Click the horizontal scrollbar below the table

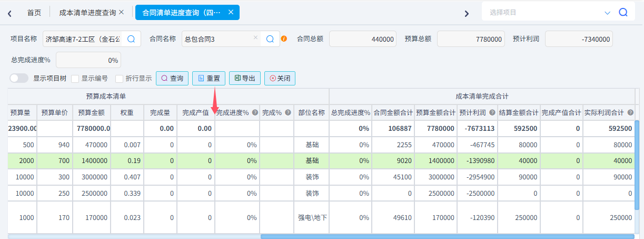448,236
